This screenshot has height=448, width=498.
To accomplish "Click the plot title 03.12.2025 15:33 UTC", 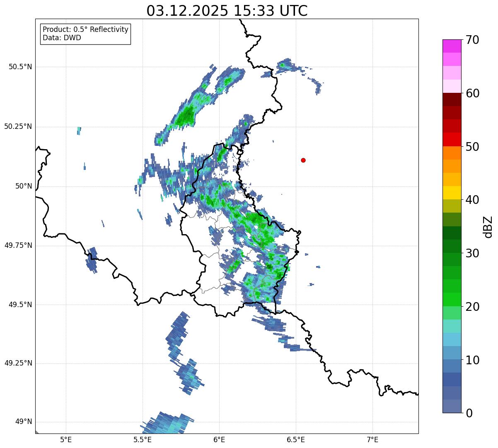I will pyautogui.click(x=227, y=11).
